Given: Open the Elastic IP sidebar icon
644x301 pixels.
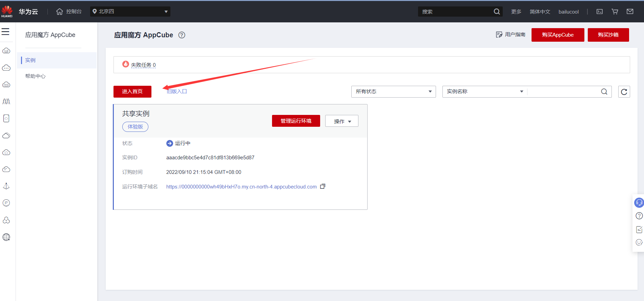Looking at the screenshot, I should pyautogui.click(x=6, y=203).
